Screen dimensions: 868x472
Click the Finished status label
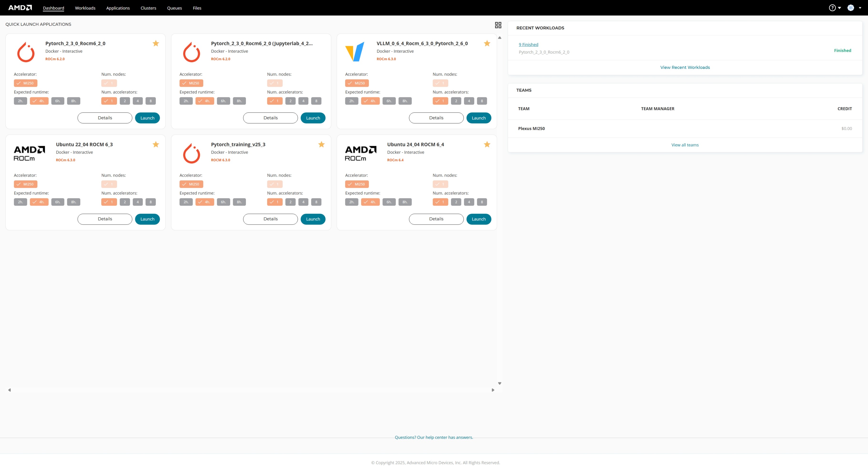tap(842, 51)
